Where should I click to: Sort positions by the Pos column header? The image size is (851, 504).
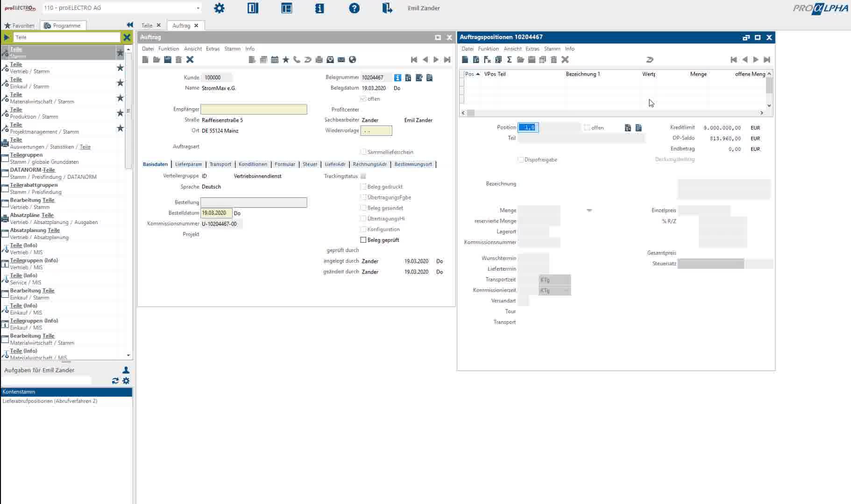[x=473, y=74]
